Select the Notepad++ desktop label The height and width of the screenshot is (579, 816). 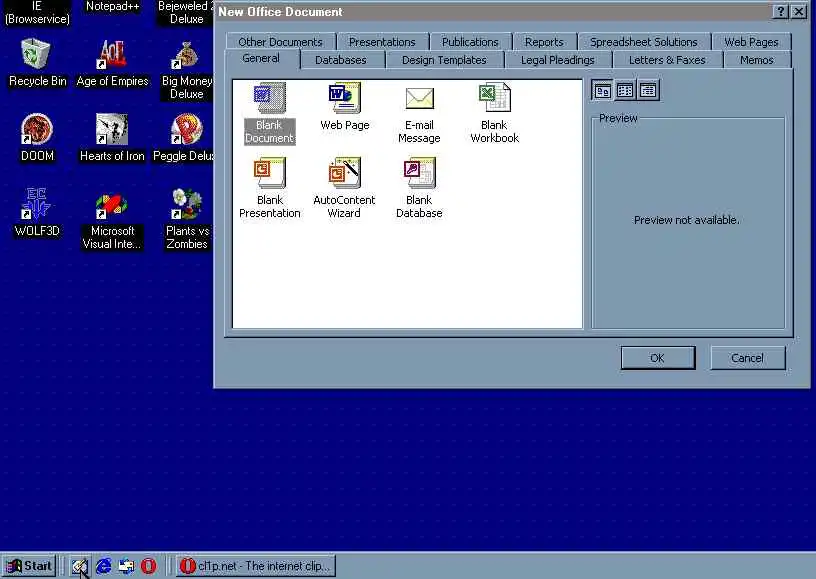tap(112, 6)
